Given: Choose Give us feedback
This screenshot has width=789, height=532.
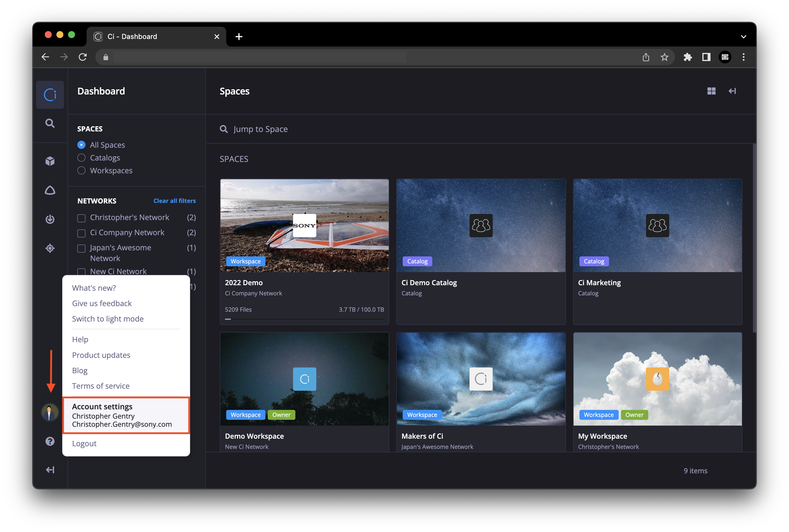Looking at the screenshot, I should tap(102, 303).
